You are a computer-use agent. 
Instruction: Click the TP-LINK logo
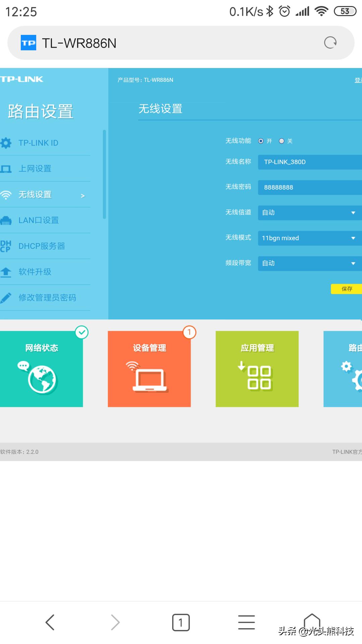point(22,79)
